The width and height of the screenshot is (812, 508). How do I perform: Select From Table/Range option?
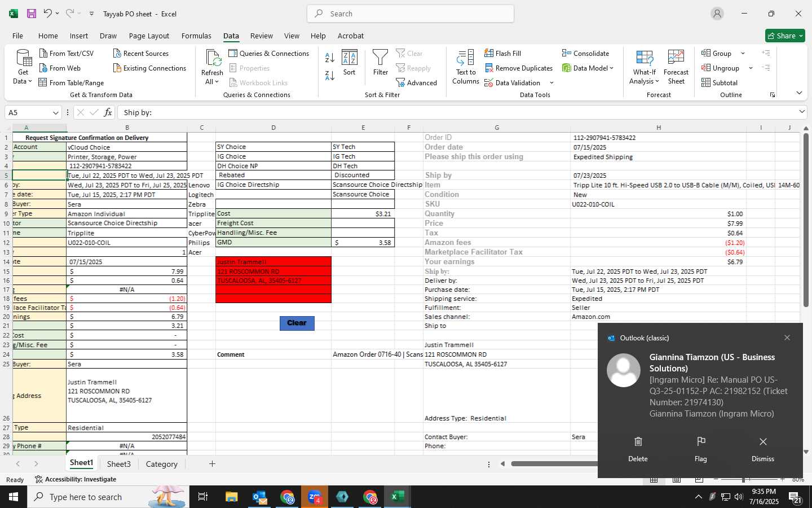(x=72, y=82)
